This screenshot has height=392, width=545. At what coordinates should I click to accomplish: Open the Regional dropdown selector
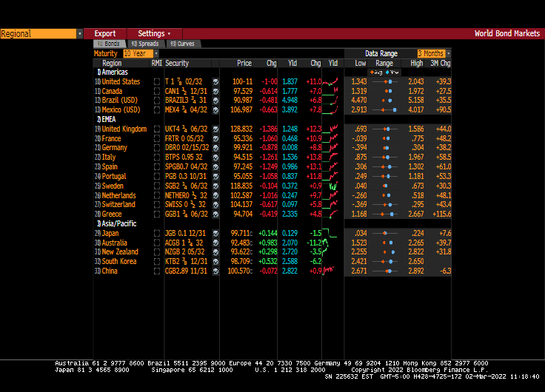[41, 33]
